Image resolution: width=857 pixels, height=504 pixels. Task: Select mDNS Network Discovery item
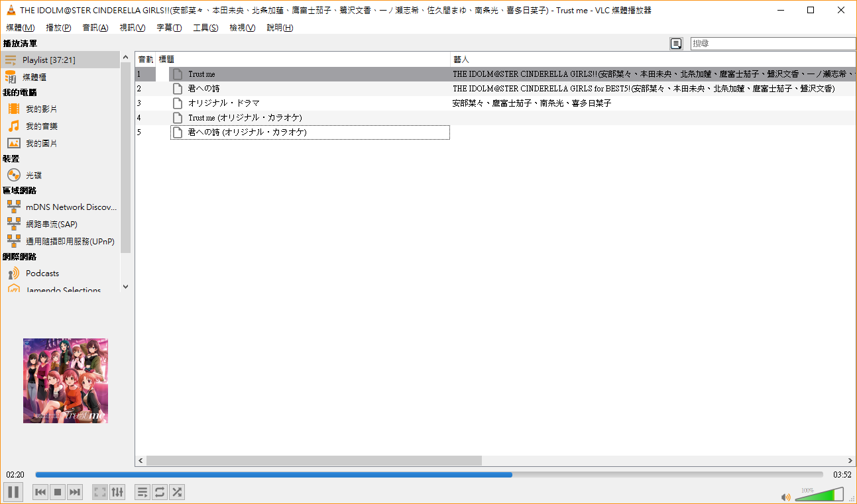tap(60, 207)
